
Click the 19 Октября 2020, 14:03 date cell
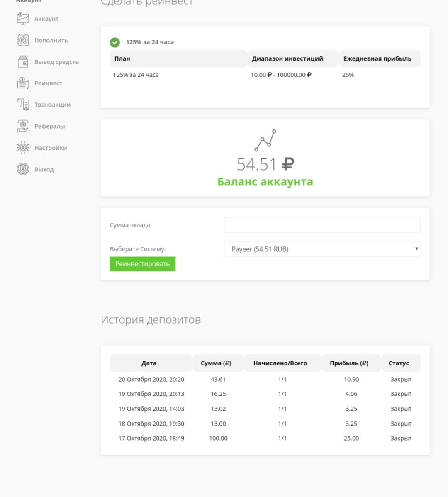click(x=151, y=409)
